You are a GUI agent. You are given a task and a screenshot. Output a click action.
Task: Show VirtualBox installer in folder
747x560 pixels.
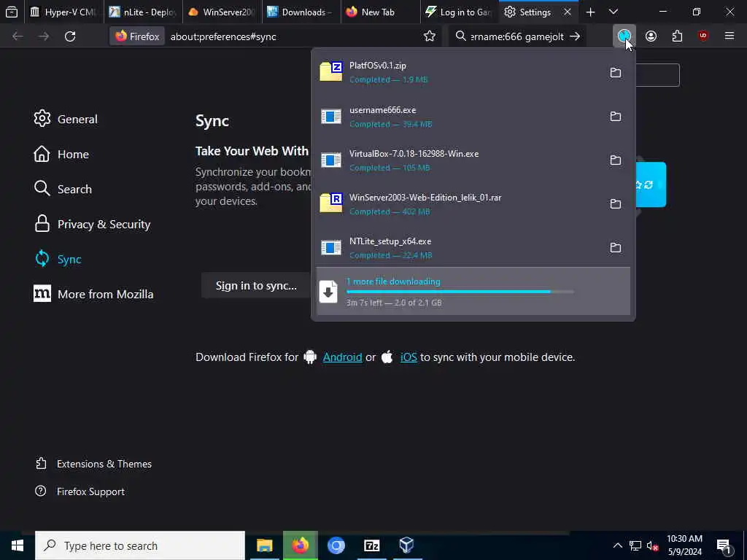(x=616, y=160)
